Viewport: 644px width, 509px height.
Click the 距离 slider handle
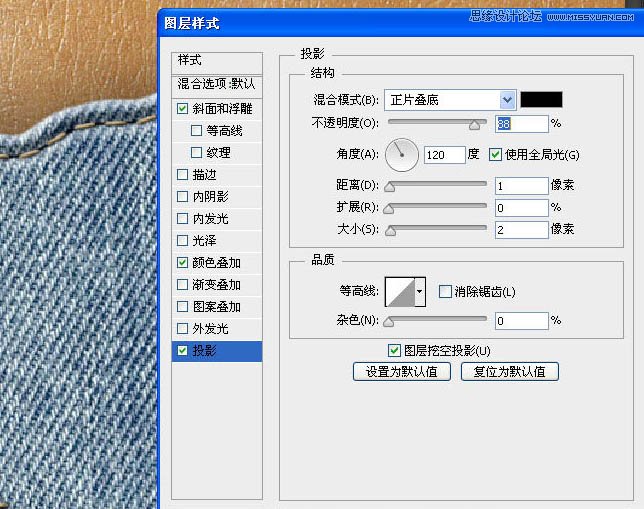point(389,187)
